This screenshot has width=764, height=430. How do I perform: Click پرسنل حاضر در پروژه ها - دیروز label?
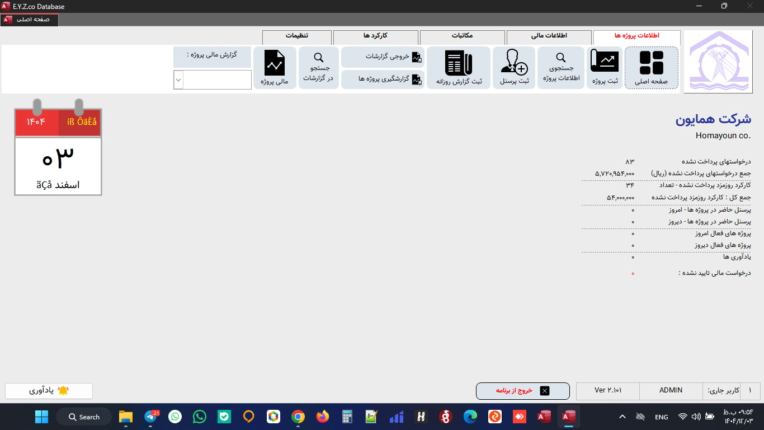pyautogui.click(x=709, y=222)
